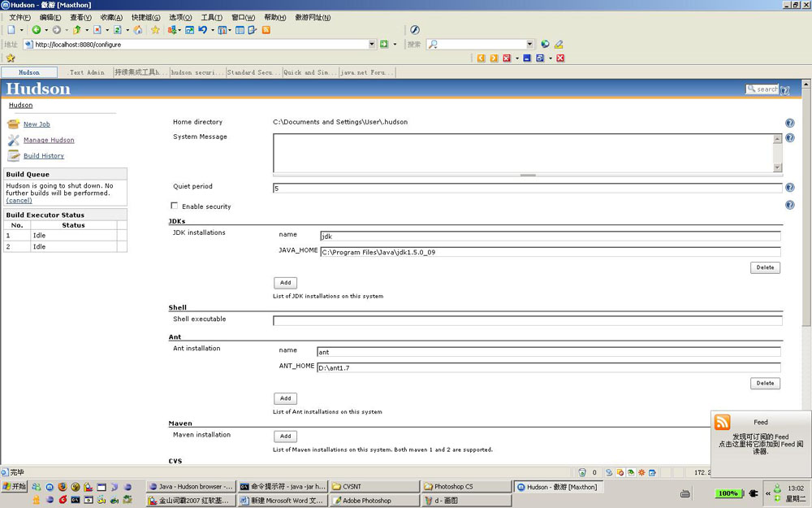Click the orange Feed icon in popup
812x508 pixels.
click(722, 422)
